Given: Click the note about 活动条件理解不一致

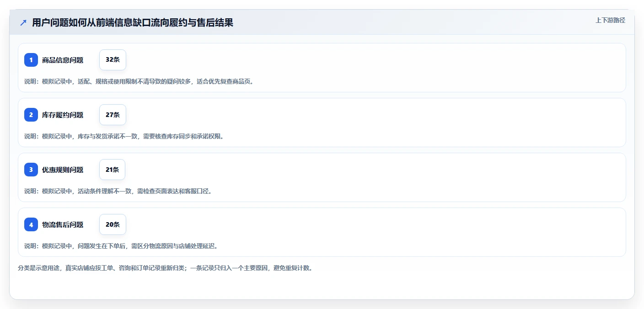Looking at the screenshot, I should 118,191.
